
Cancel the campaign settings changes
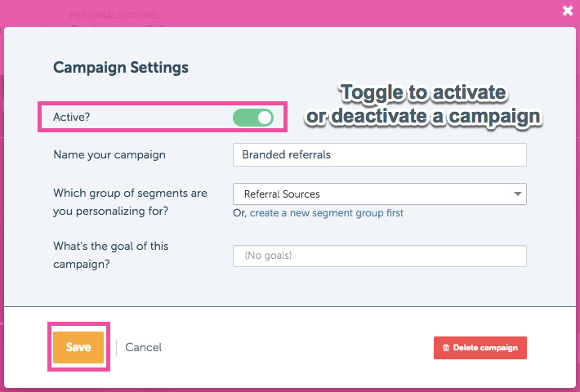(x=144, y=347)
